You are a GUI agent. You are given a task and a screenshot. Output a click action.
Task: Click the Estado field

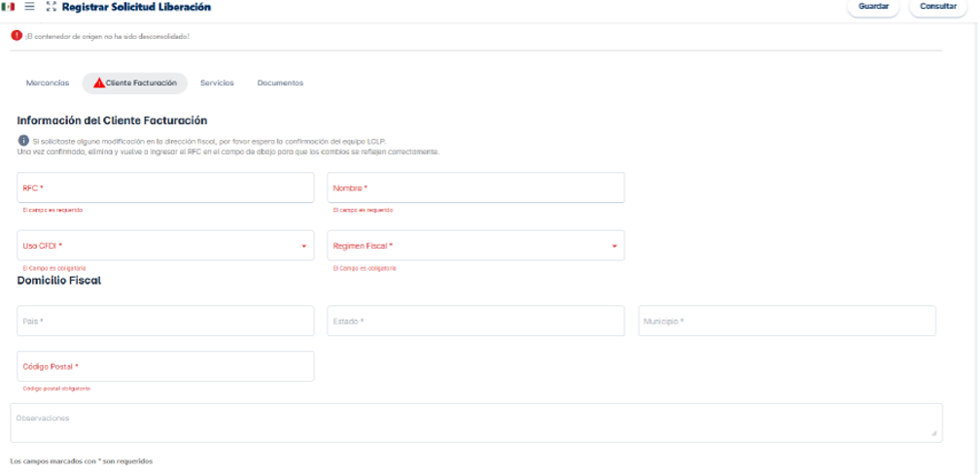[475, 322]
